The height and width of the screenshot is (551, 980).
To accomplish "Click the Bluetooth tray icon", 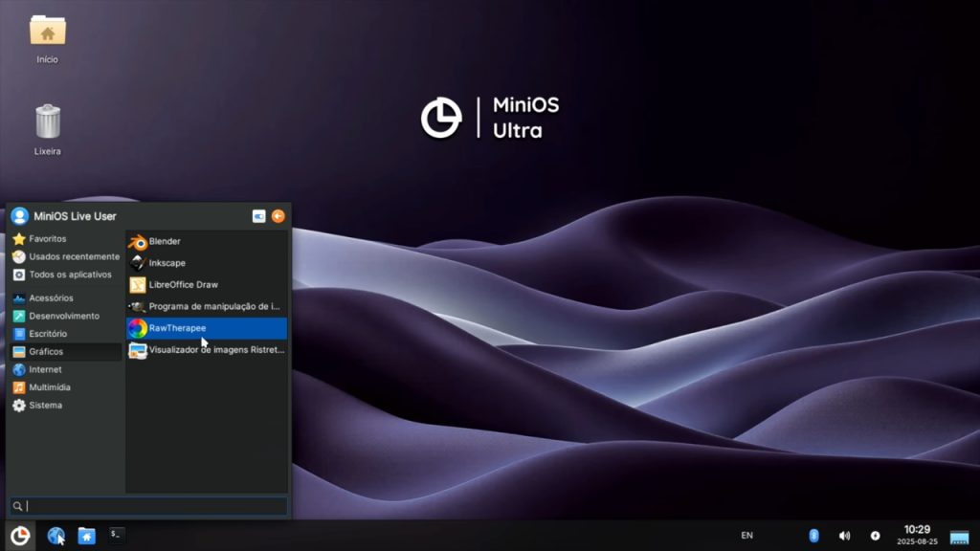I will pyautogui.click(x=814, y=536).
